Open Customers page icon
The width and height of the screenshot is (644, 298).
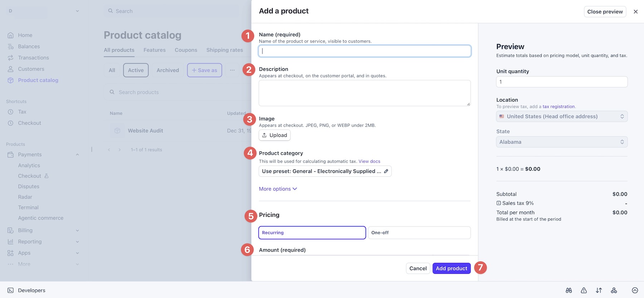pyautogui.click(x=11, y=69)
